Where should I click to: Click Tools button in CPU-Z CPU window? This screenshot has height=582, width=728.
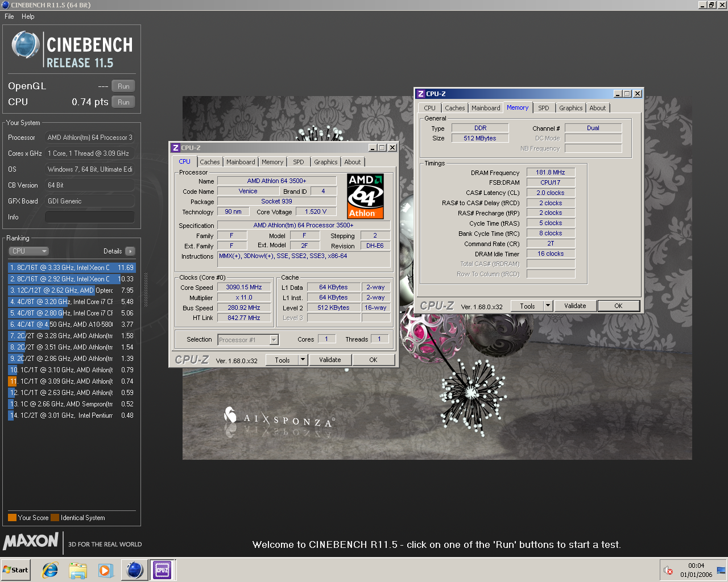tap(282, 360)
